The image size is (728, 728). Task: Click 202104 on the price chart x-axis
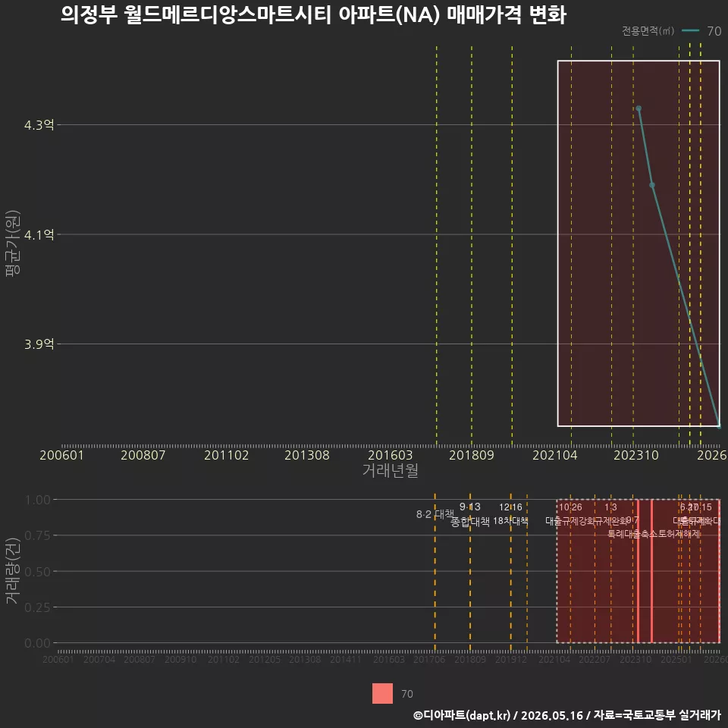(x=555, y=455)
